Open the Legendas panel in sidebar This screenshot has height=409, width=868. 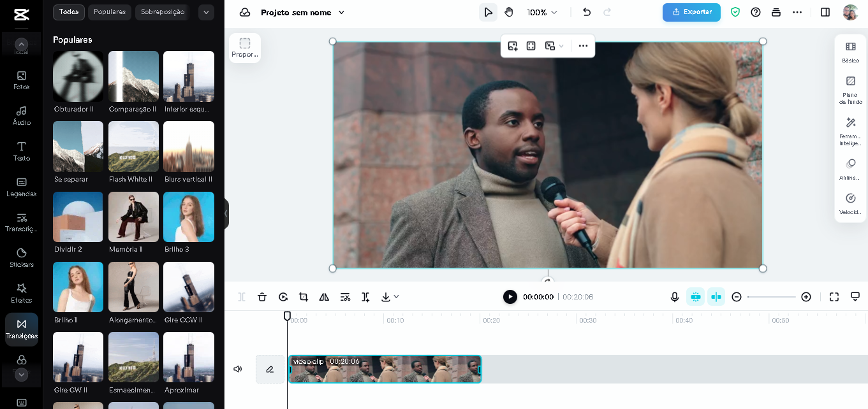[x=21, y=187]
